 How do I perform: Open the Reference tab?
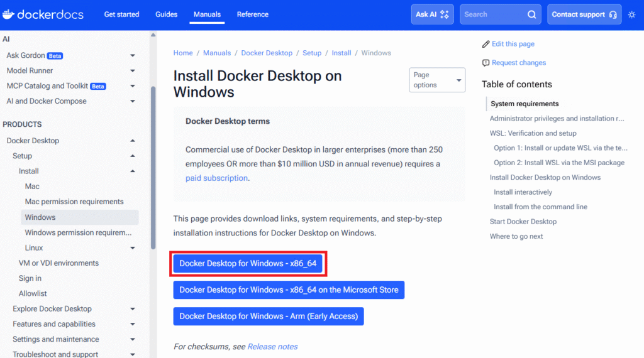[252, 14]
